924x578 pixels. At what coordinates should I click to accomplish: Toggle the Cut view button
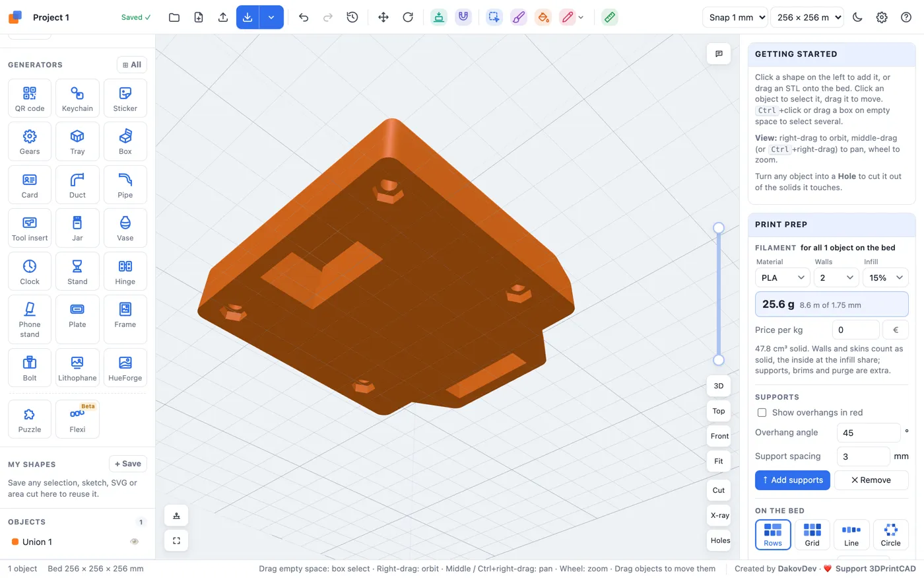click(719, 490)
